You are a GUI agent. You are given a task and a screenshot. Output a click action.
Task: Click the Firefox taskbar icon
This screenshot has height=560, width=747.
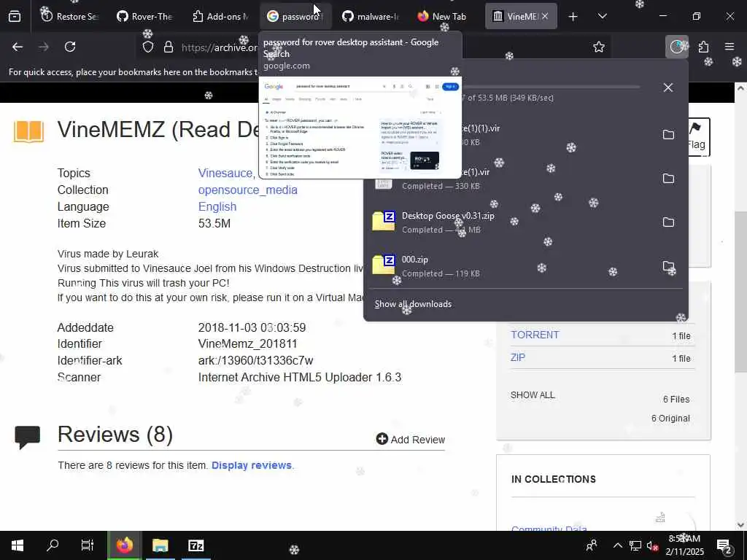[124, 545]
